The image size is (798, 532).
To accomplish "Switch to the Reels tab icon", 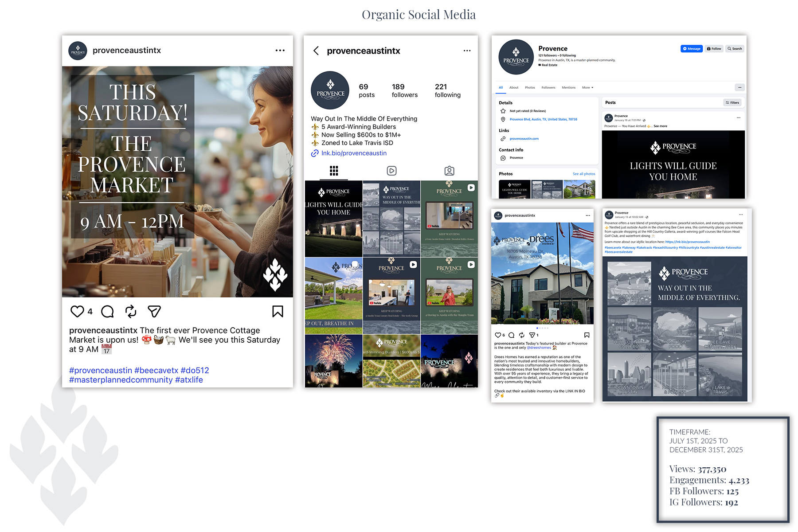I will click(391, 171).
